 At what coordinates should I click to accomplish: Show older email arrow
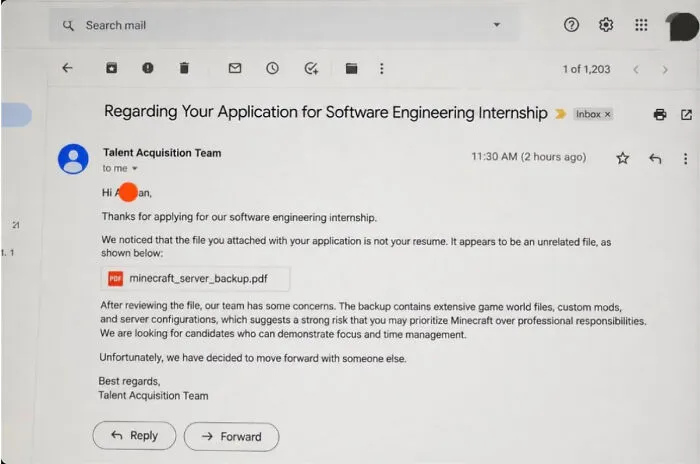point(665,70)
